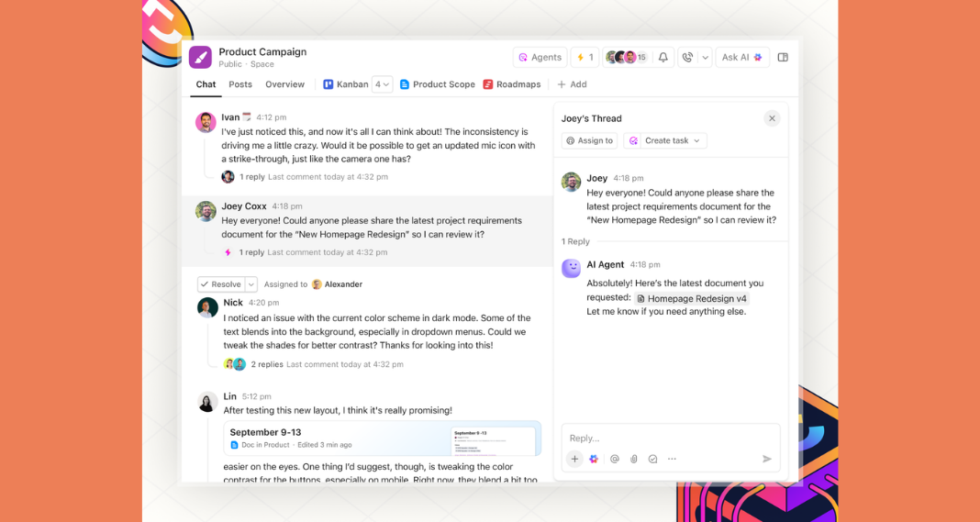
Task: Open the Homepage Redesign v4 document link
Action: [691, 299]
